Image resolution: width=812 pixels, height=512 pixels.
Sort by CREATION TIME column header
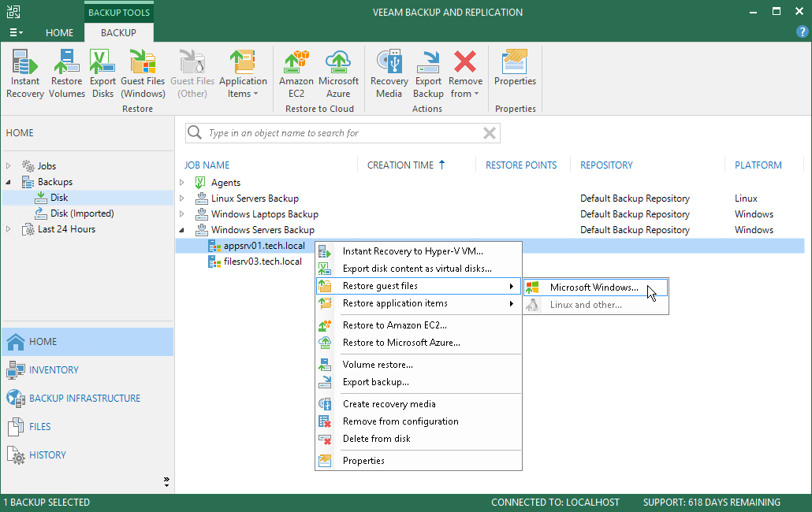coord(400,165)
